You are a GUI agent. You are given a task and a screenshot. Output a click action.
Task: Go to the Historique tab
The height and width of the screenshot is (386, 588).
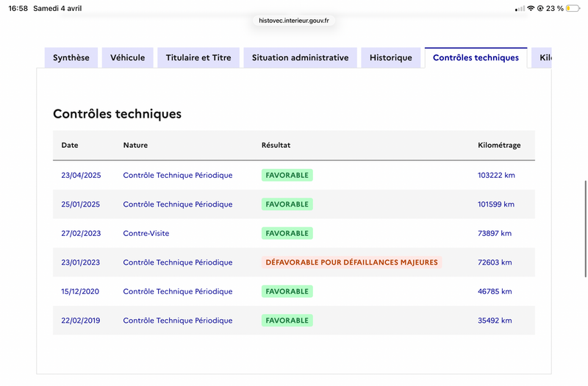tap(391, 58)
